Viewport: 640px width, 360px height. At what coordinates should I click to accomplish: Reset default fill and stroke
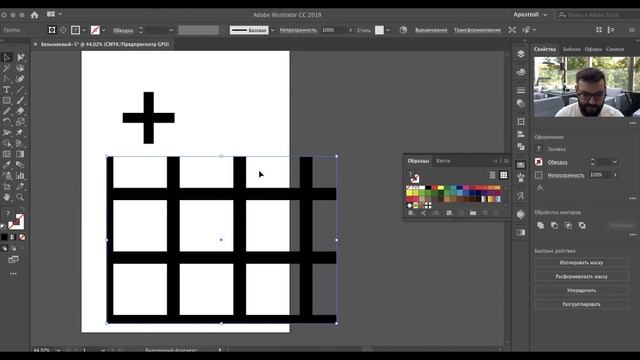(3, 226)
